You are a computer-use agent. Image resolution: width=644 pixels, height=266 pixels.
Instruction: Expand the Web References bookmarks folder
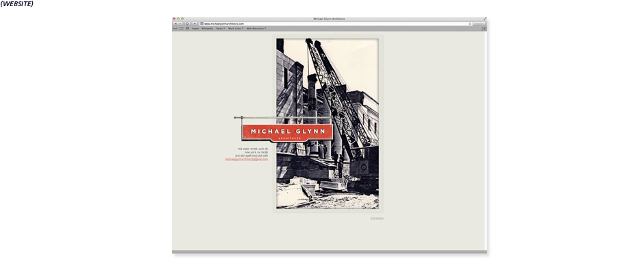click(256, 28)
